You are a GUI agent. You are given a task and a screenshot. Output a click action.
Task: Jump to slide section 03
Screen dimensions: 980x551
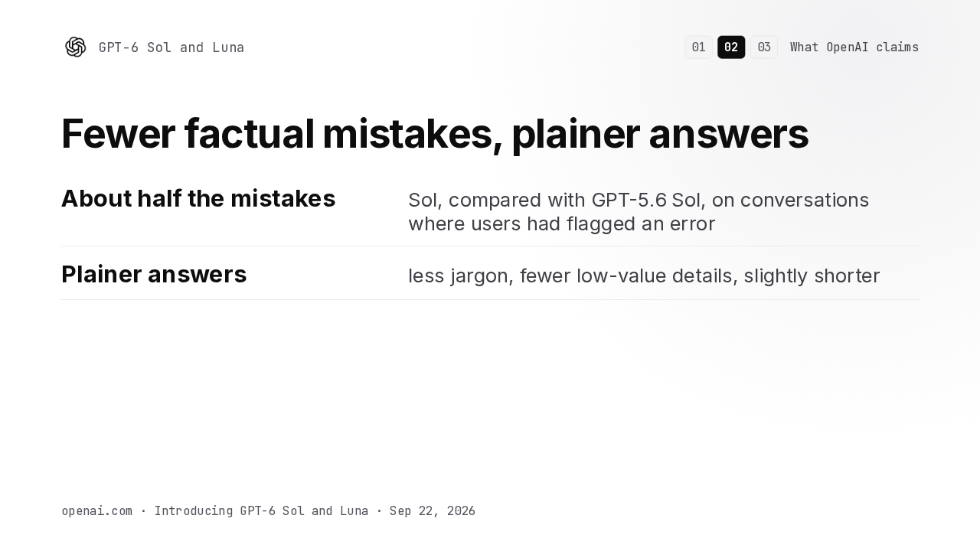click(x=764, y=47)
